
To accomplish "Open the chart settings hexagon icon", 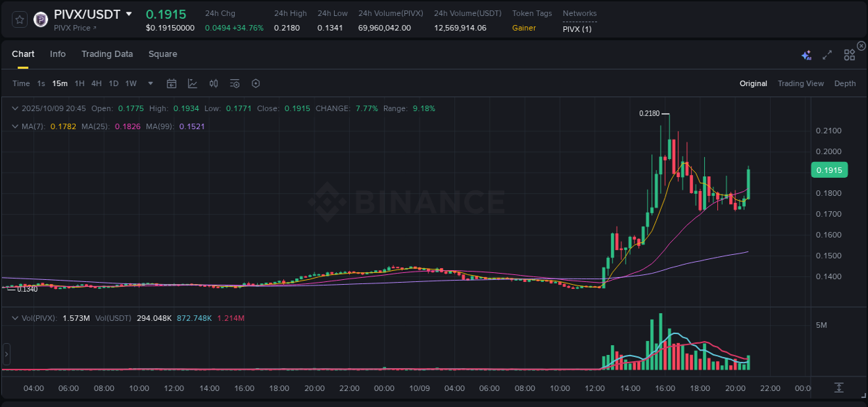I will point(256,83).
